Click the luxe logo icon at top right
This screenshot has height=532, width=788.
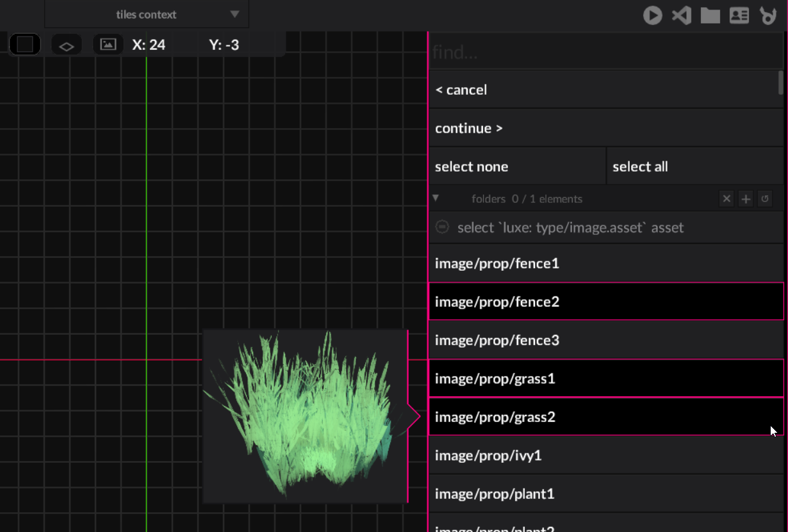point(767,15)
